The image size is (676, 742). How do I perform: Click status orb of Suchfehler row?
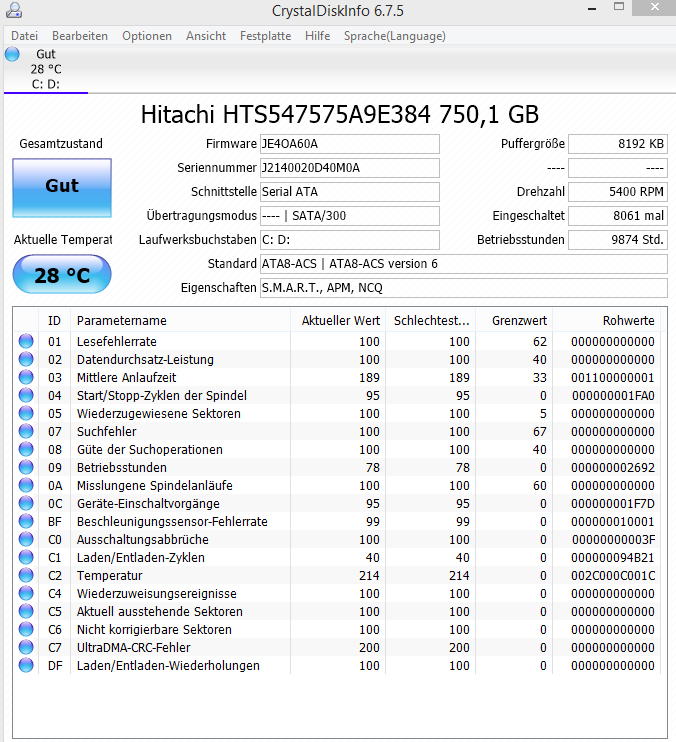pyautogui.click(x=26, y=431)
